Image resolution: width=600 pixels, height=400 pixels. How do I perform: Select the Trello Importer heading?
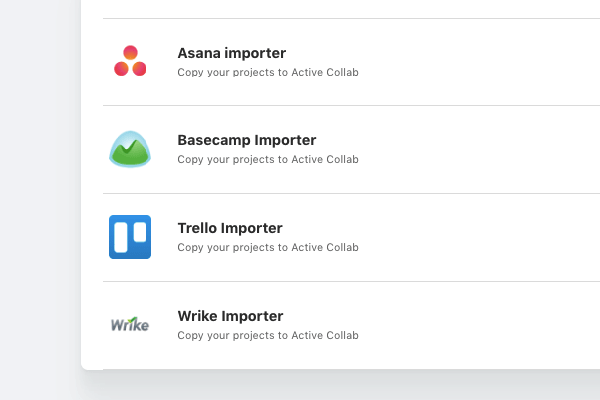(230, 228)
